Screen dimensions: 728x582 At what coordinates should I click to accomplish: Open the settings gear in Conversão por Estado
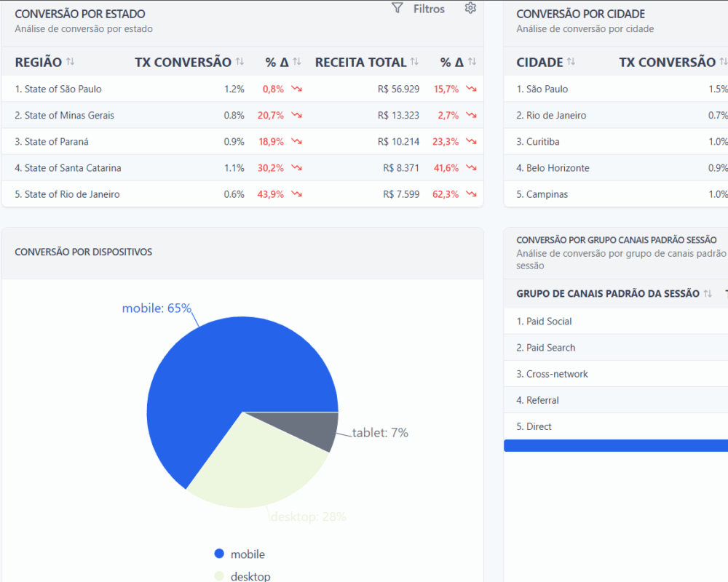470,8
